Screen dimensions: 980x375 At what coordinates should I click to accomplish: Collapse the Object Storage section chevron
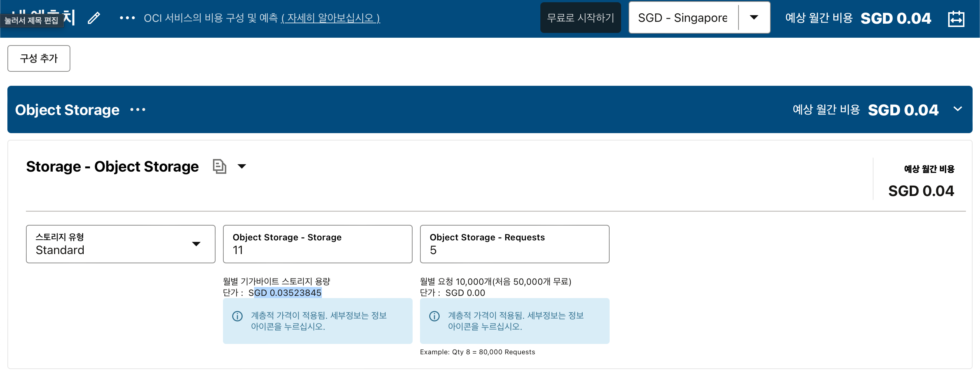[x=957, y=109]
